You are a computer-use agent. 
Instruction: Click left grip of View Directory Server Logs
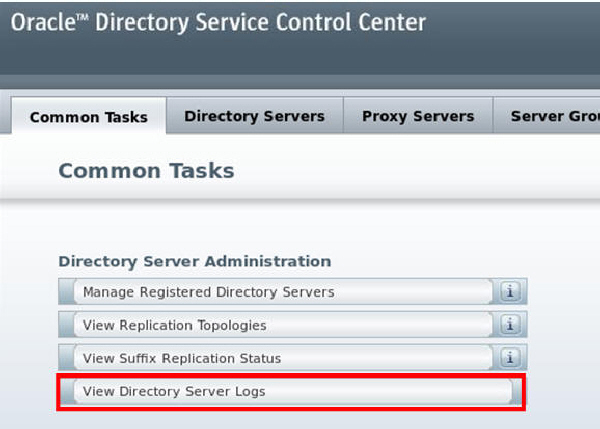[x=68, y=391]
